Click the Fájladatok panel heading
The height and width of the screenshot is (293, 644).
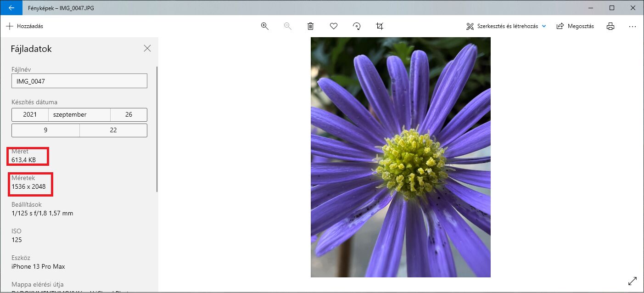[31, 49]
